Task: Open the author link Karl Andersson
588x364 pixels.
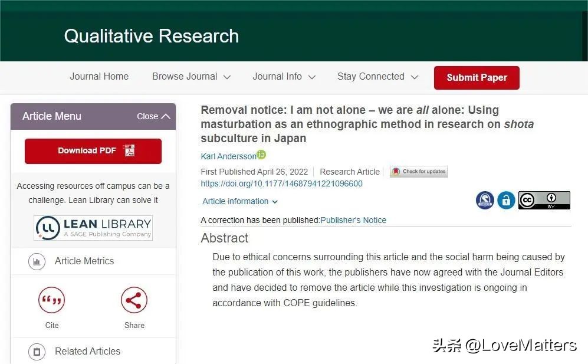Action: pyautogui.click(x=228, y=156)
